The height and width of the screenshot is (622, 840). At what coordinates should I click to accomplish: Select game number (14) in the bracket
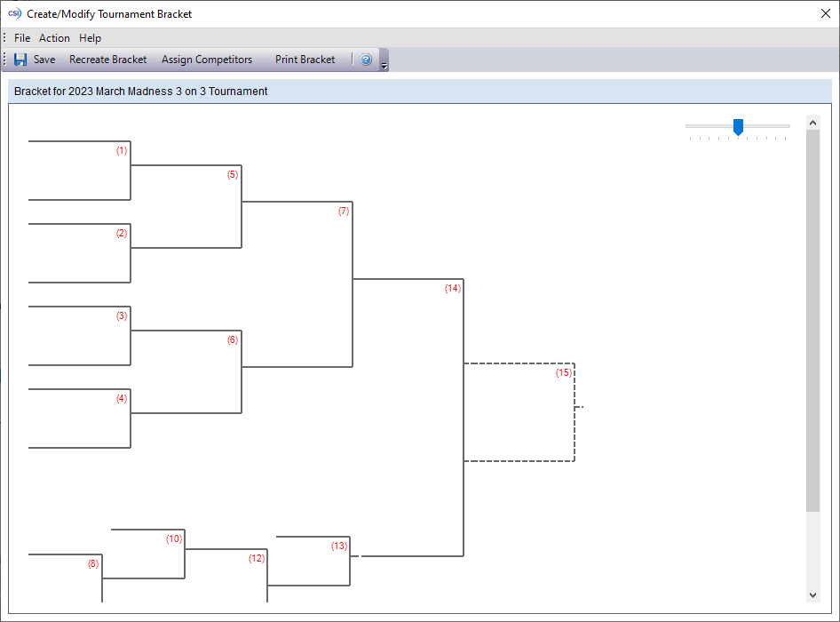click(453, 289)
